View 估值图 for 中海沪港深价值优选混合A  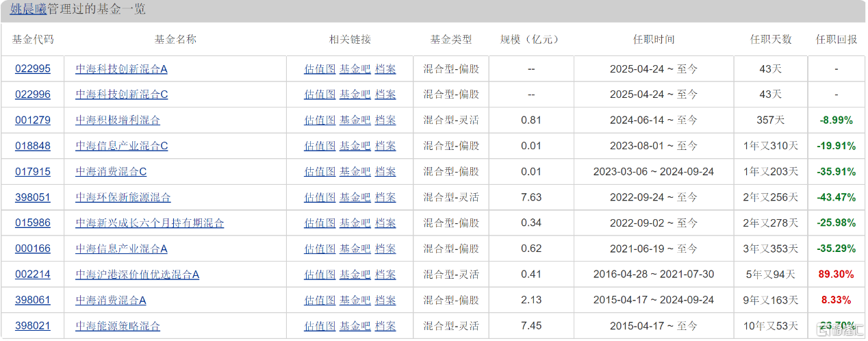click(320, 275)
